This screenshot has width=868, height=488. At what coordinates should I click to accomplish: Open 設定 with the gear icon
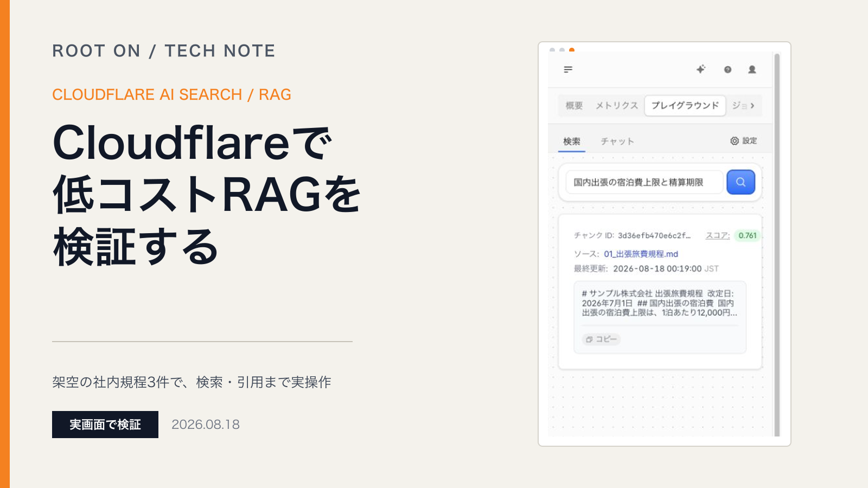pyautogui.click(x=743, y=141)
